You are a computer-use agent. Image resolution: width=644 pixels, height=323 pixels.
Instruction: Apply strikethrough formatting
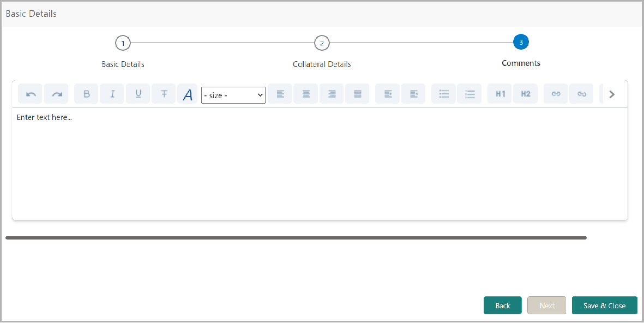click(x=164, y=93)
